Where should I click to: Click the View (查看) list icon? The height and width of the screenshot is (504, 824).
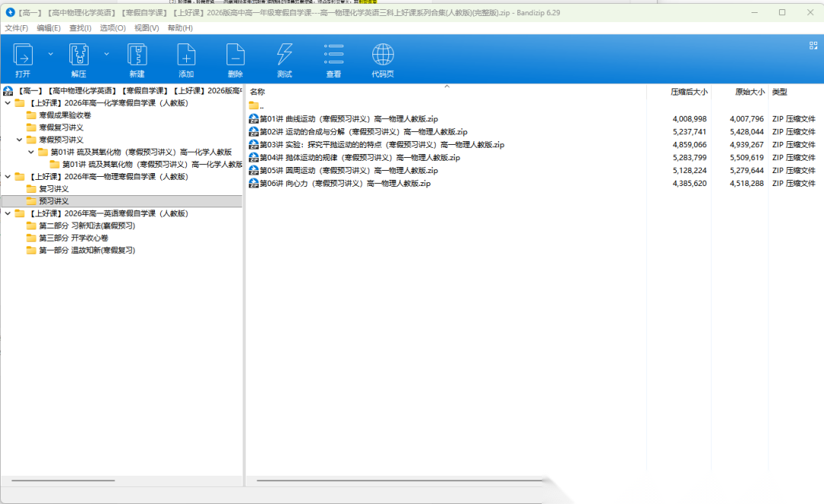333,55
